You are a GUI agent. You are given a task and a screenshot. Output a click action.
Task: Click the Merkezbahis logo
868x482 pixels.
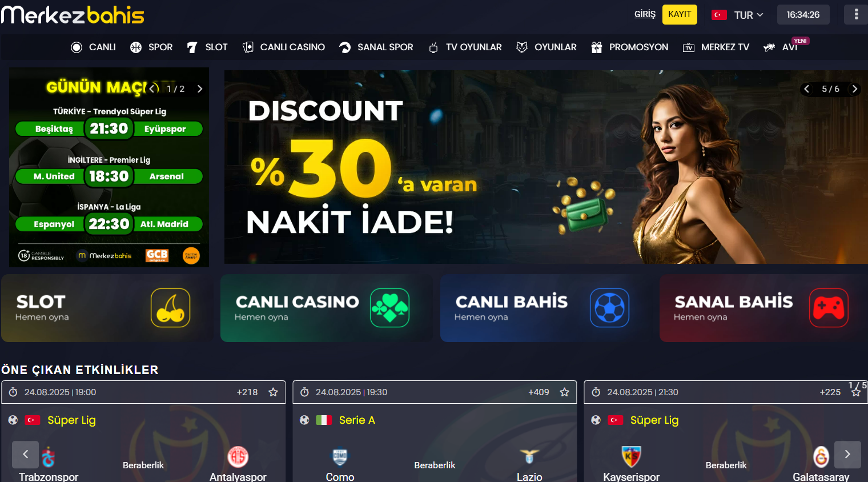[73, 15]
